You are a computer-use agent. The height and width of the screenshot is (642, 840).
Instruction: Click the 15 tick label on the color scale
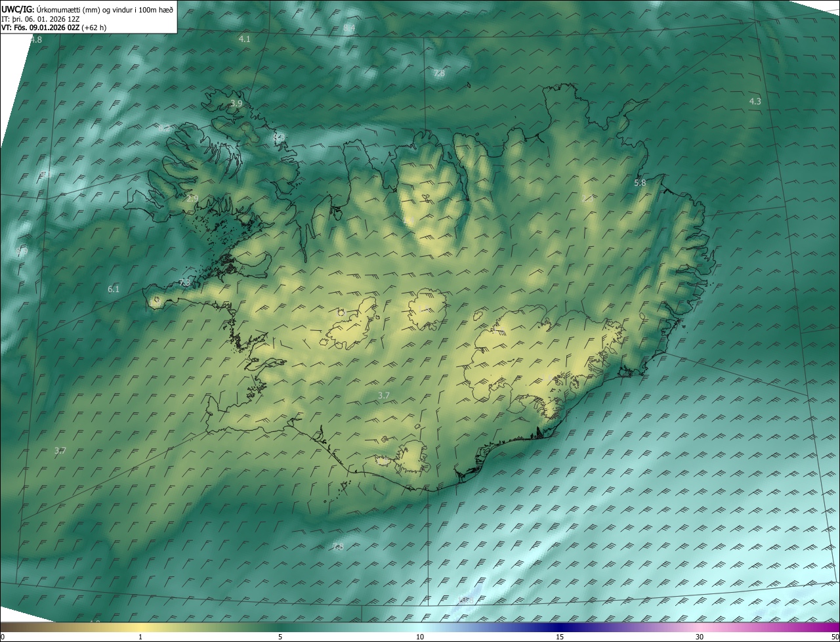tap(560, 637)
